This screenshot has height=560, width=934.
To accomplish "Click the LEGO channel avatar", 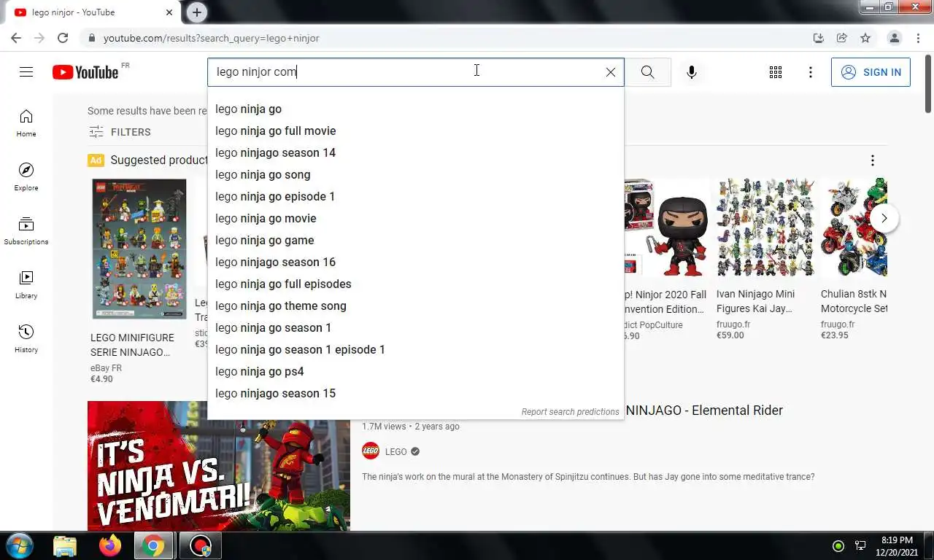I will point(371,451).
